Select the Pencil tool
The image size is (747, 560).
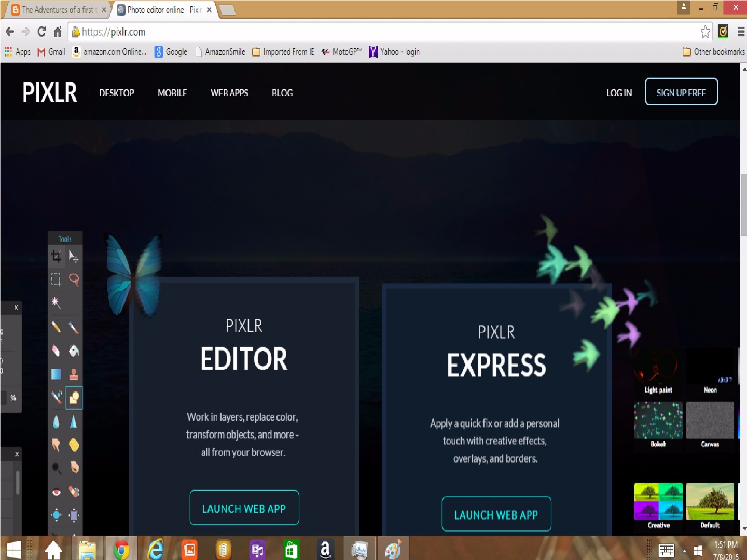(57, 327)
